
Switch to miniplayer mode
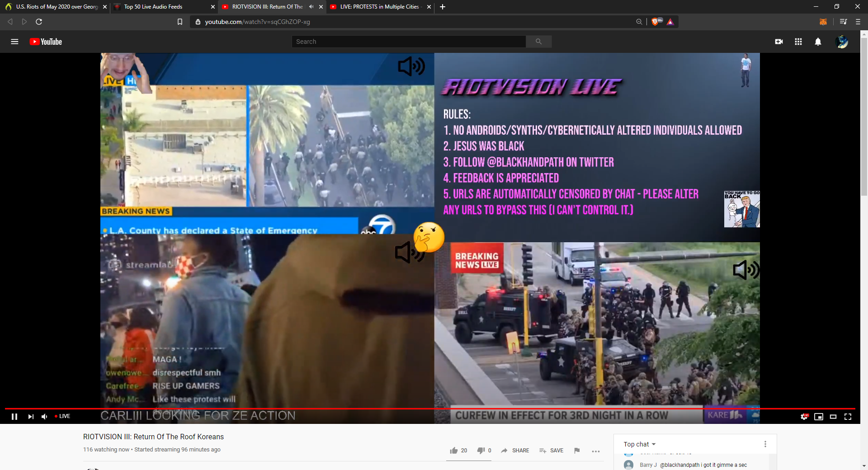click(819, 416)
